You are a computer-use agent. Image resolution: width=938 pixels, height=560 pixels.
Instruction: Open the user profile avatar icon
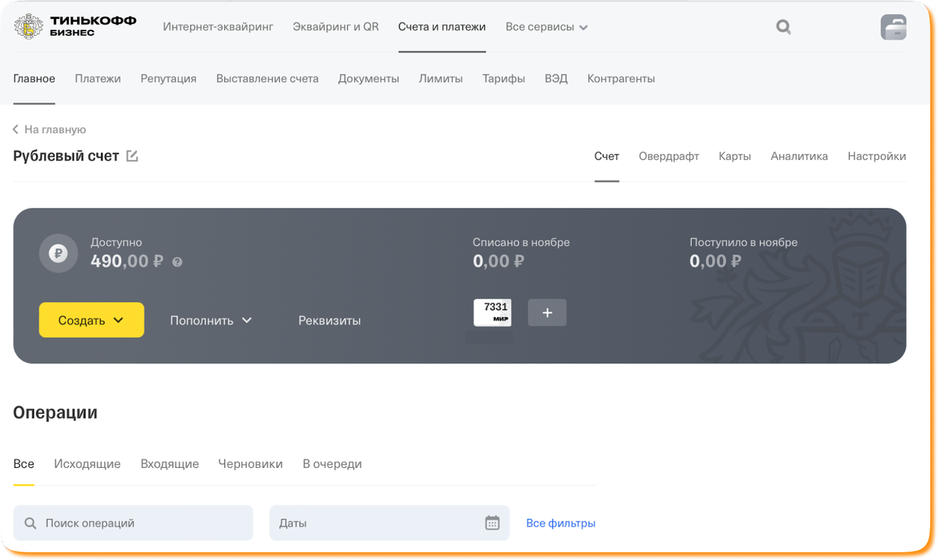click(x=893, y=27)
